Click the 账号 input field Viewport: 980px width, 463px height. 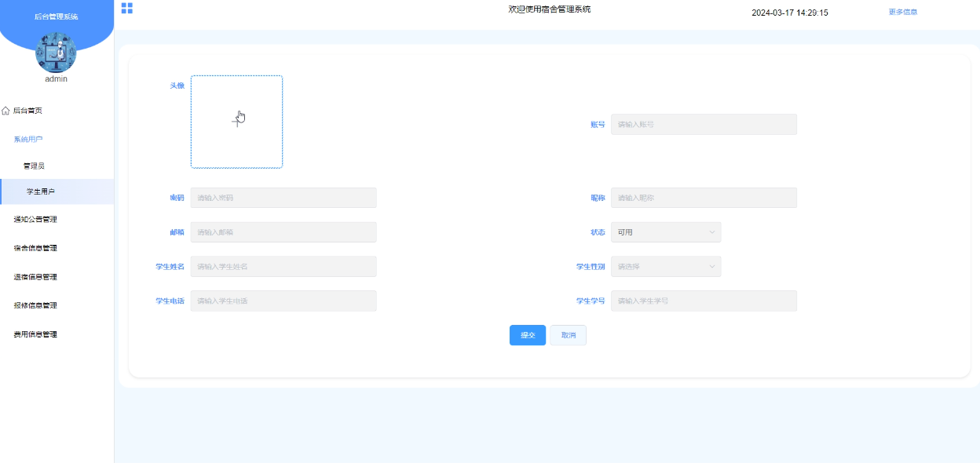point(704,124)
